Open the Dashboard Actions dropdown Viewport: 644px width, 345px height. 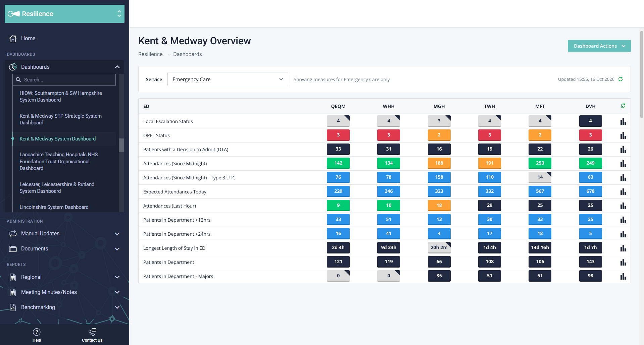[599, 46]
